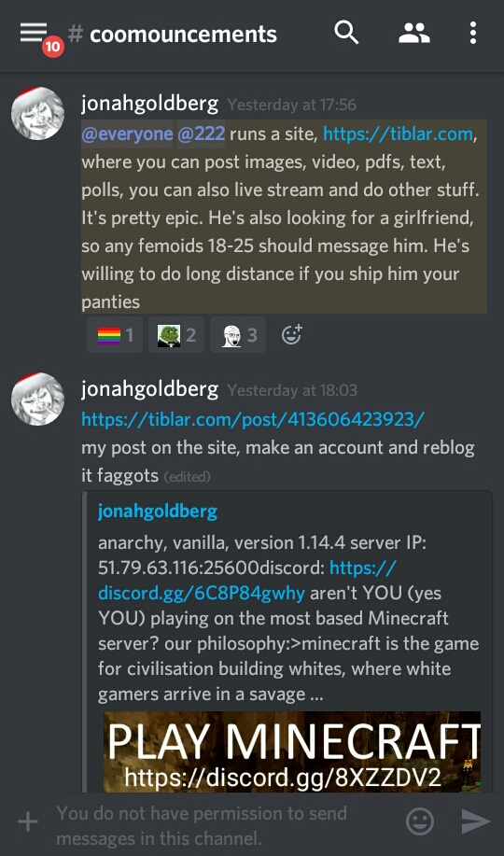Tap the emoji picker icon in message bar
This screenshot has width=504, height=856.
pos(420,821)
